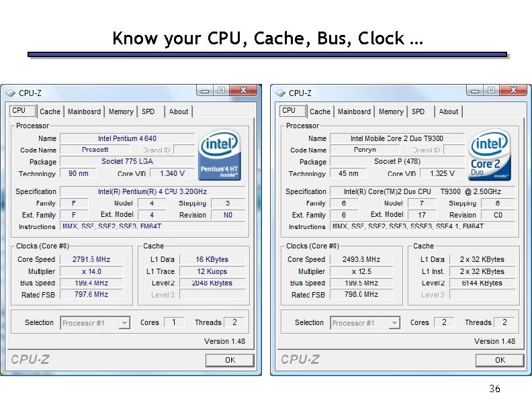532x411 pixels.
Task: Click the 90 nm technology value
Action: tap(78, 173)
